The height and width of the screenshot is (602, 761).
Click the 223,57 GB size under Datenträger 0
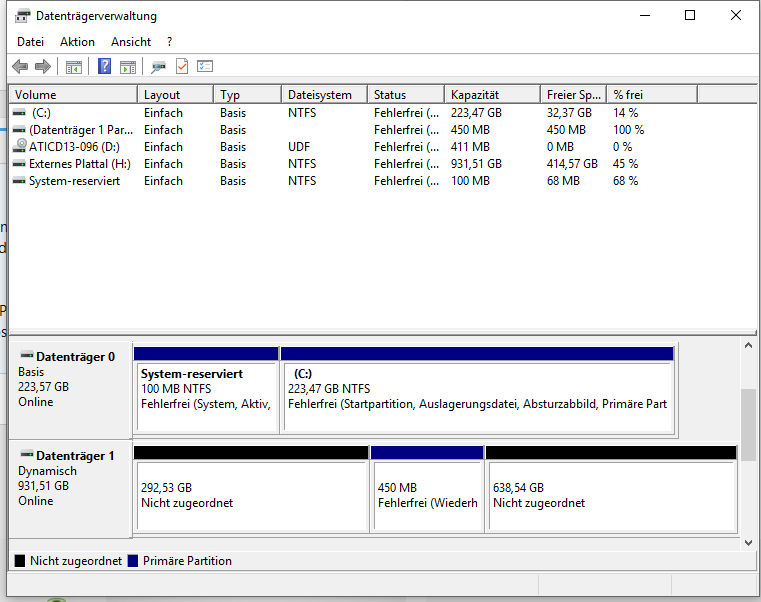pos(44,387)
